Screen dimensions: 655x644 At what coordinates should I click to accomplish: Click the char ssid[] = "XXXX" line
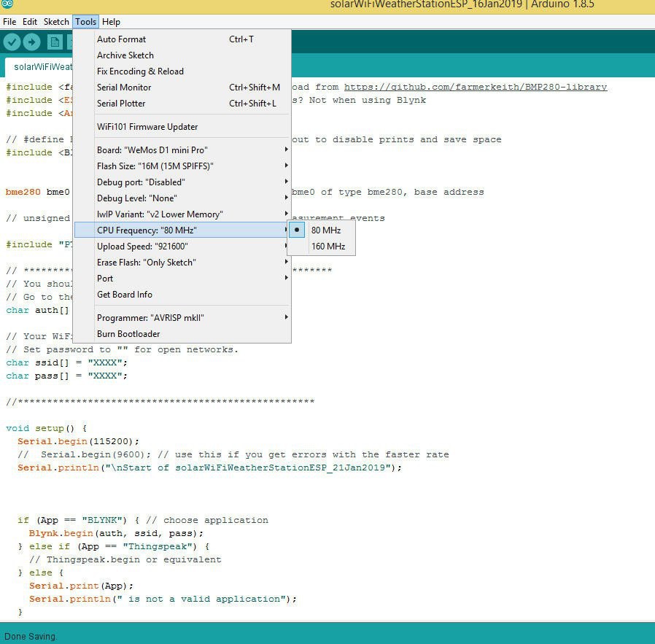click(x=66, y=362)
